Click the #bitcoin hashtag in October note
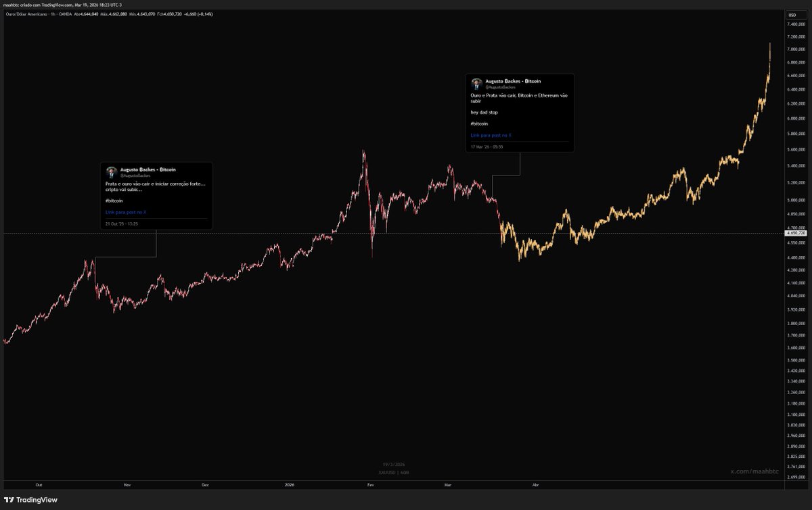Image resolution: width=812 pixels, height=510 pixels. [x=114, y=201]
